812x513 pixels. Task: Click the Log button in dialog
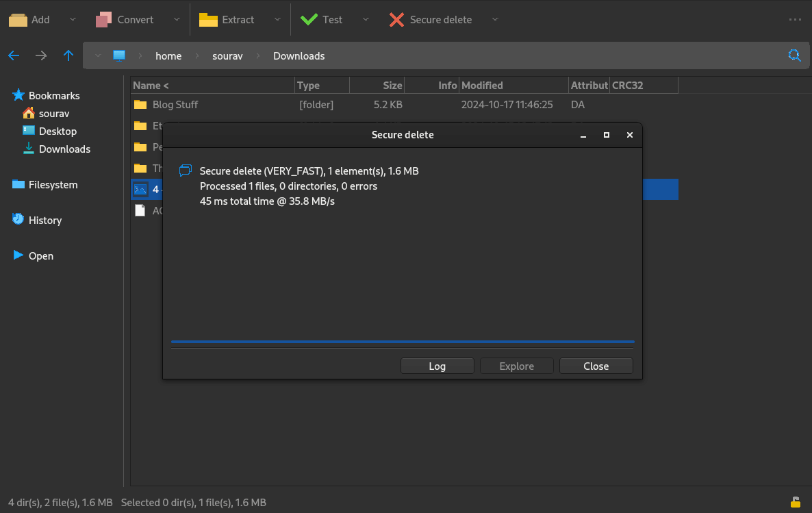coord(437,366)
